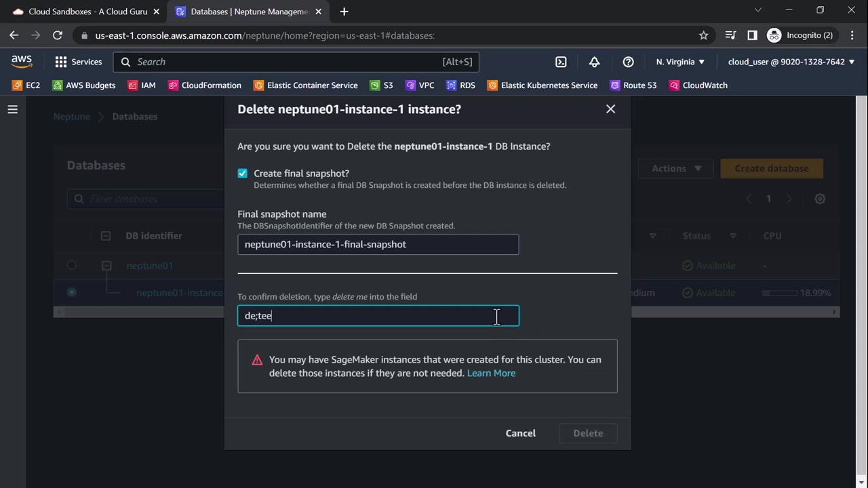Open the Elastic Kubernetes Service shortcut
The width and height of the screenshot is (868, 488).
pos(542,85)
